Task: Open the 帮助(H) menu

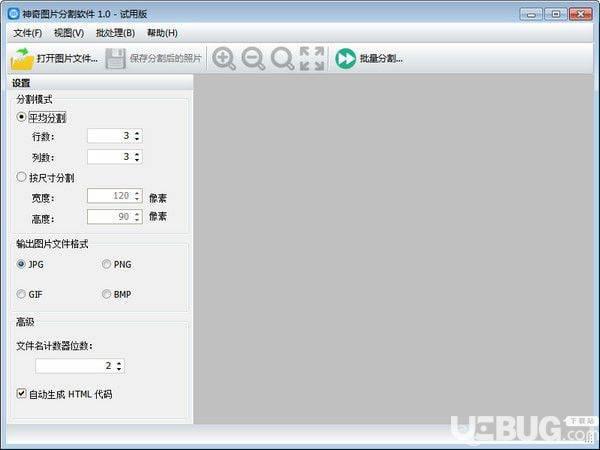Action: tap(162, 33)
